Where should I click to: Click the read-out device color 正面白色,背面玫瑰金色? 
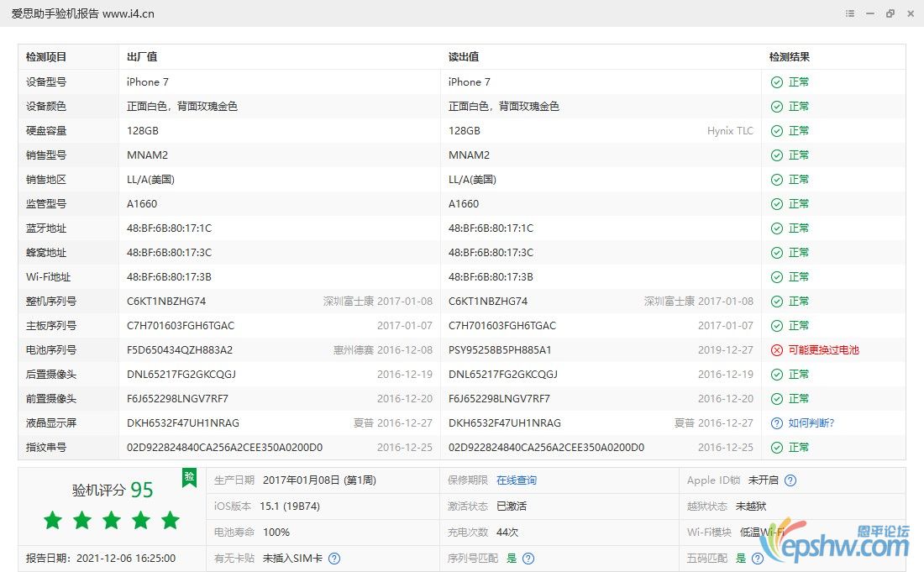click(x=504, y=106)
